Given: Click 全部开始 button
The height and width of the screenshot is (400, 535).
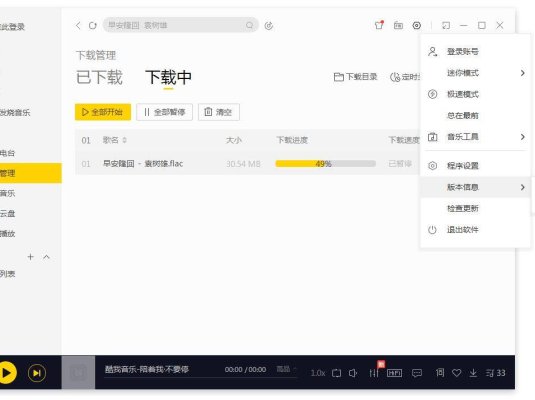Looking at the screenshot, I should coord(103,112).
